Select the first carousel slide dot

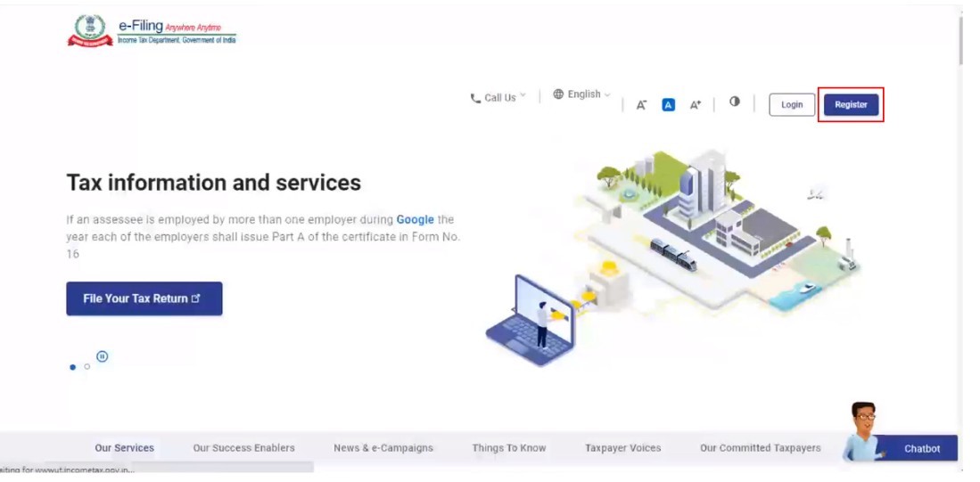coord(73,367)
